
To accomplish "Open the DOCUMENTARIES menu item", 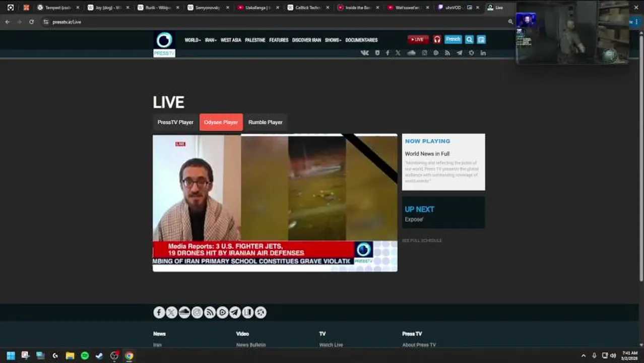I will 361,40.
